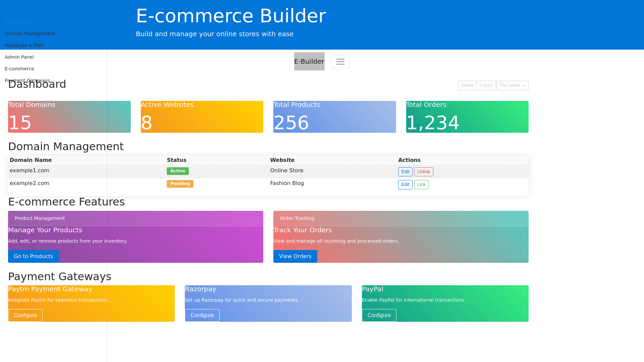Click the Export button

click(x=486, y=85)
